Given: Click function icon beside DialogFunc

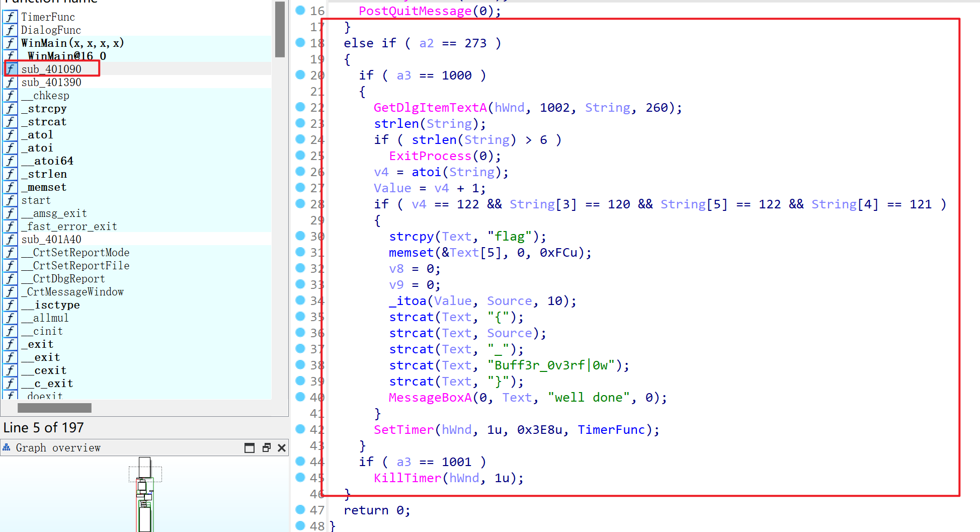Looking at the screenshot, I should pyautogui.click(x=10, y=30).
